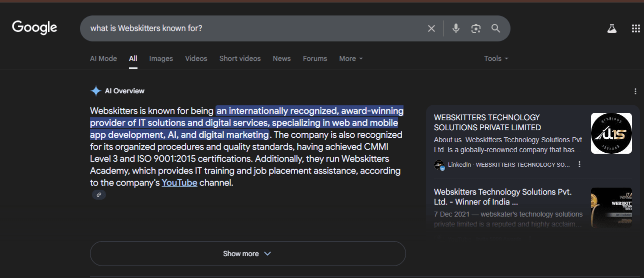Click the AI Overview heading text
644x278 pixels.
point(124,91)
